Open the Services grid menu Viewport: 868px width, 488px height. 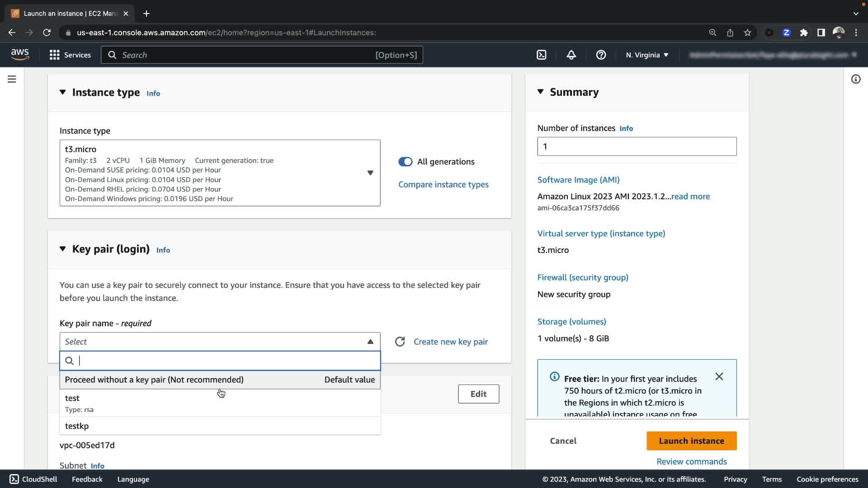(70, 55)
